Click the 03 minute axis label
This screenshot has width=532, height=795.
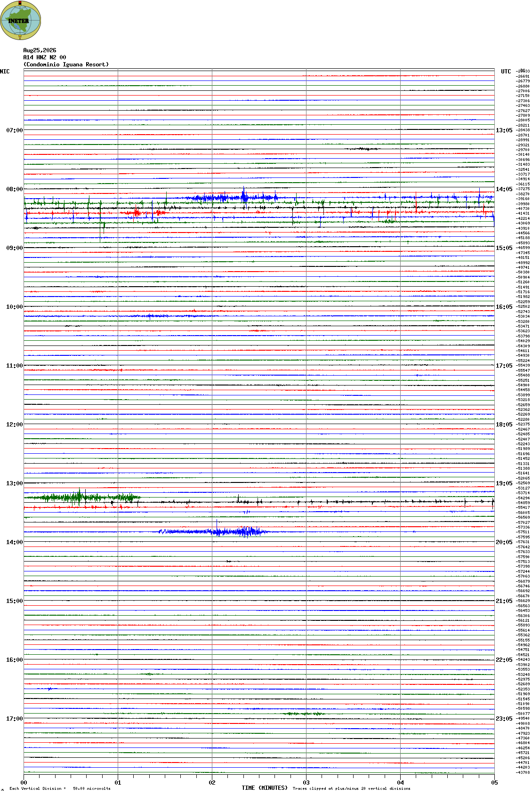(306, 783)
